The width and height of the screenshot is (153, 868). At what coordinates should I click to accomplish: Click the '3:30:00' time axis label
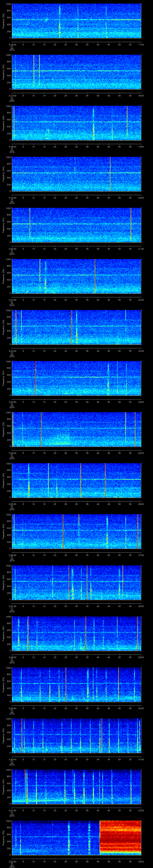click(x=12, y=760)
